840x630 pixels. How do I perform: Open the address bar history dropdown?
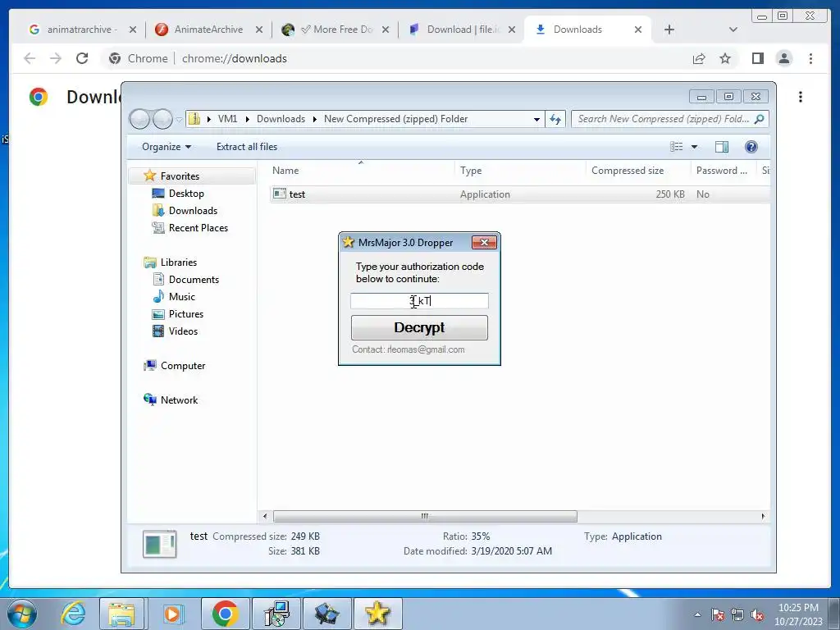[x=536, y=120]
